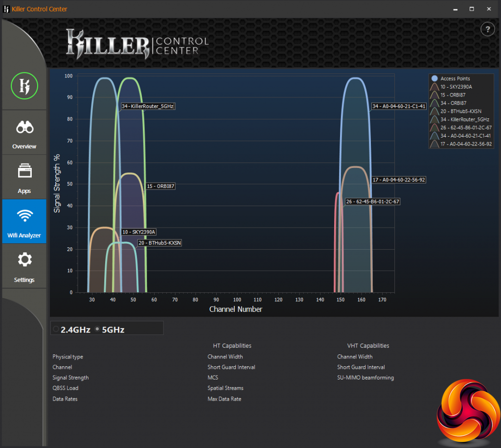The width and height of the screenshot is (501, 448).
Task: Click the Signal Strength field label
Action: [x=70, y=377]
